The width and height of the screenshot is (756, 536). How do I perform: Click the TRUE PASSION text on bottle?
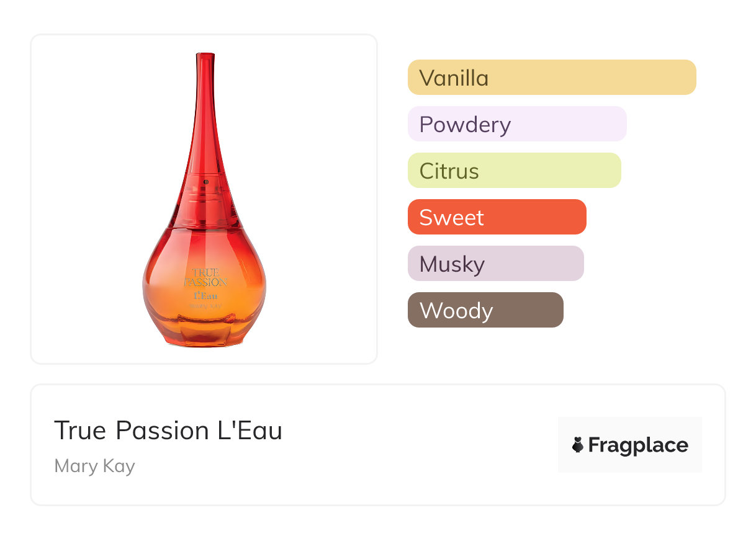tap(205, 277)
